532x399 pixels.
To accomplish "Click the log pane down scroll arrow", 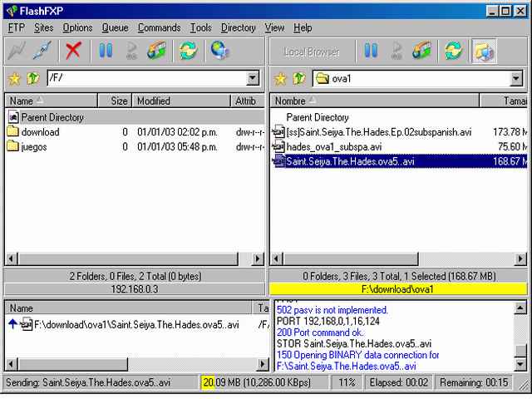I will coord(520,364).
